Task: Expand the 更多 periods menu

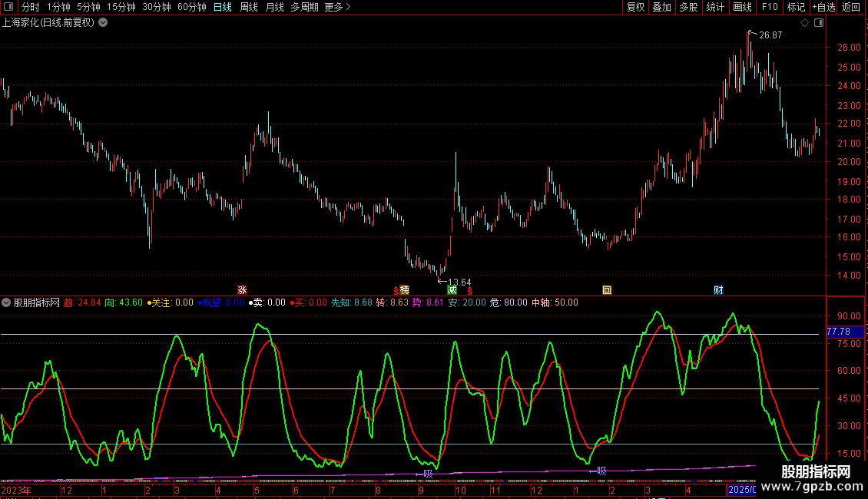Action: tap(337, 7)
